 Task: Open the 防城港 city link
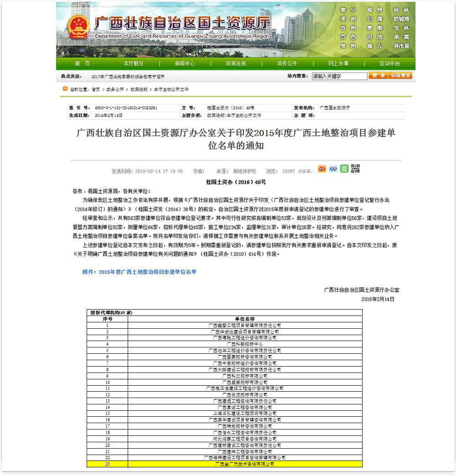[401, 19]
